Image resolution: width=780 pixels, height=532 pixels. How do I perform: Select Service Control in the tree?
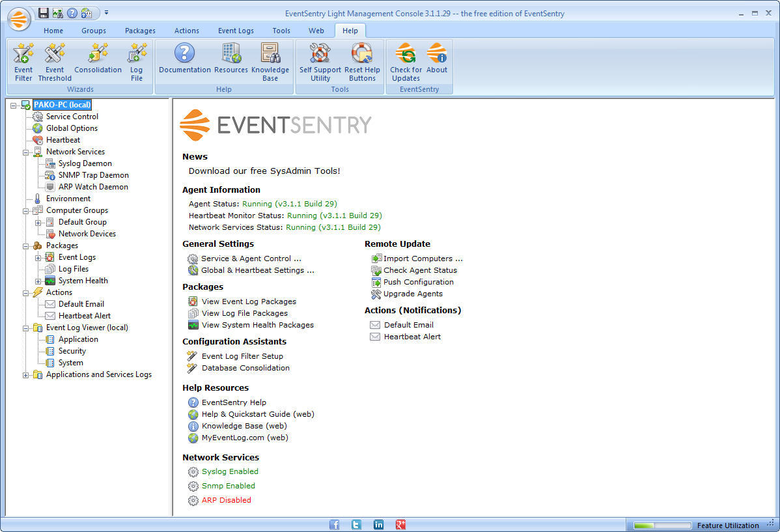pyautogui.click(x=72, y=117)
